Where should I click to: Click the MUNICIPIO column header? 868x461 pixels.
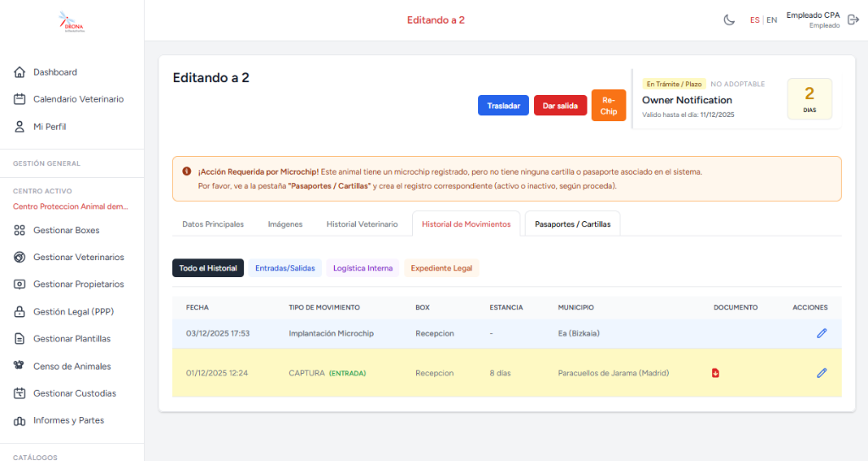(576, 308)
